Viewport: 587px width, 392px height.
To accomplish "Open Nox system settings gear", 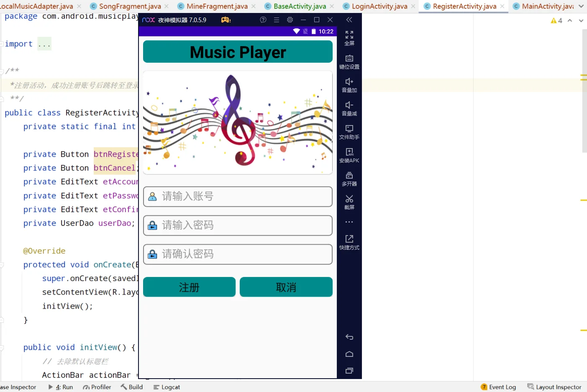I will 290,20.
